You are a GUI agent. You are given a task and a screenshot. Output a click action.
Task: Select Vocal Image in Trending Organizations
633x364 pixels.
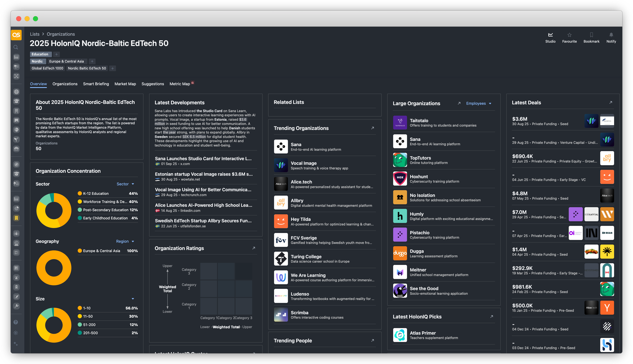pyautogui.click(x=303, y=163)
